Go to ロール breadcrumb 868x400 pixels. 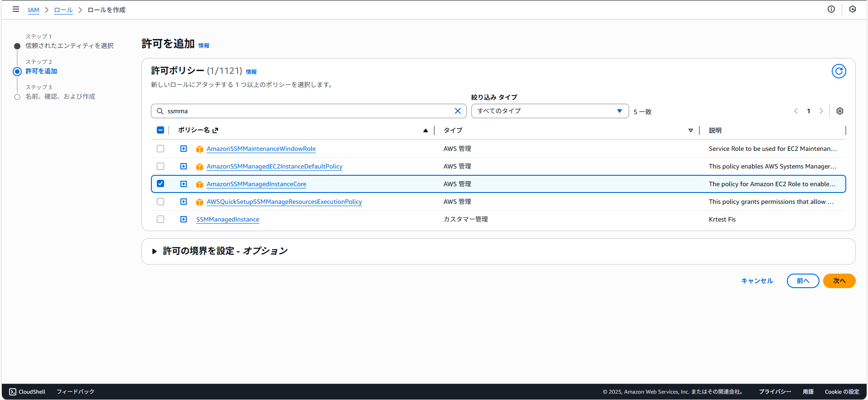[x=63, y=10]
